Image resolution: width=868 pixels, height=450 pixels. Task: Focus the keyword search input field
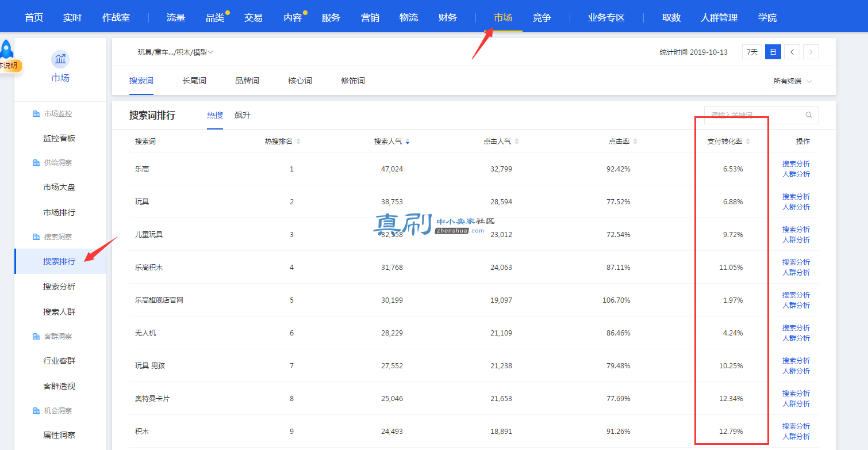click(x=754, y=115)
